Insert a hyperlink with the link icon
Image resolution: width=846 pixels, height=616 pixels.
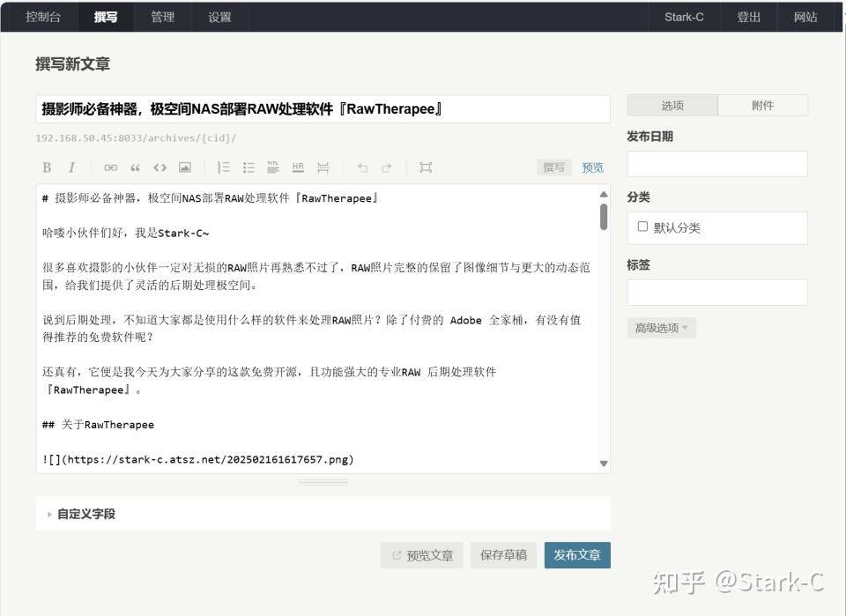pos(111,167)
